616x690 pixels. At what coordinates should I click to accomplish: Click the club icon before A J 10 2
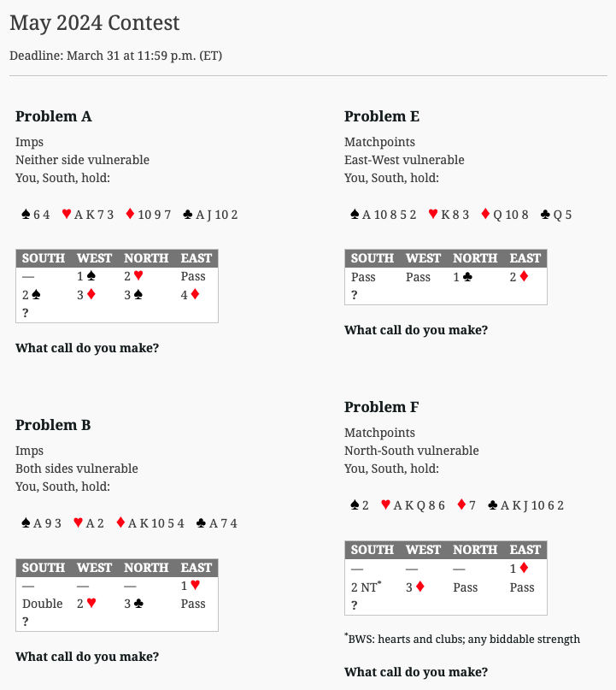click(x=188, y=215)
